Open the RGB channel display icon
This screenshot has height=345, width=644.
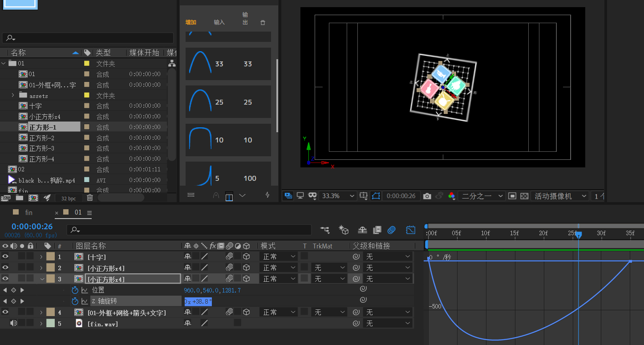pos(451,196)
